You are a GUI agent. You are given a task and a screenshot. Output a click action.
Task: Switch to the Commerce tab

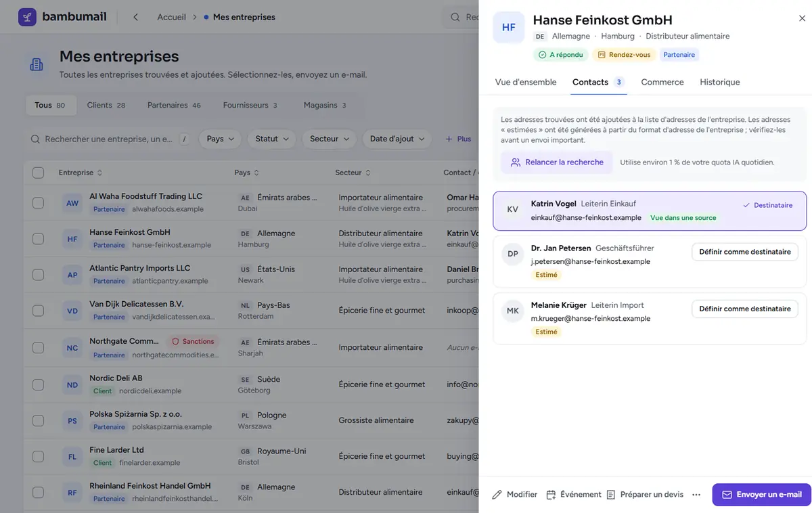(662, 82)
